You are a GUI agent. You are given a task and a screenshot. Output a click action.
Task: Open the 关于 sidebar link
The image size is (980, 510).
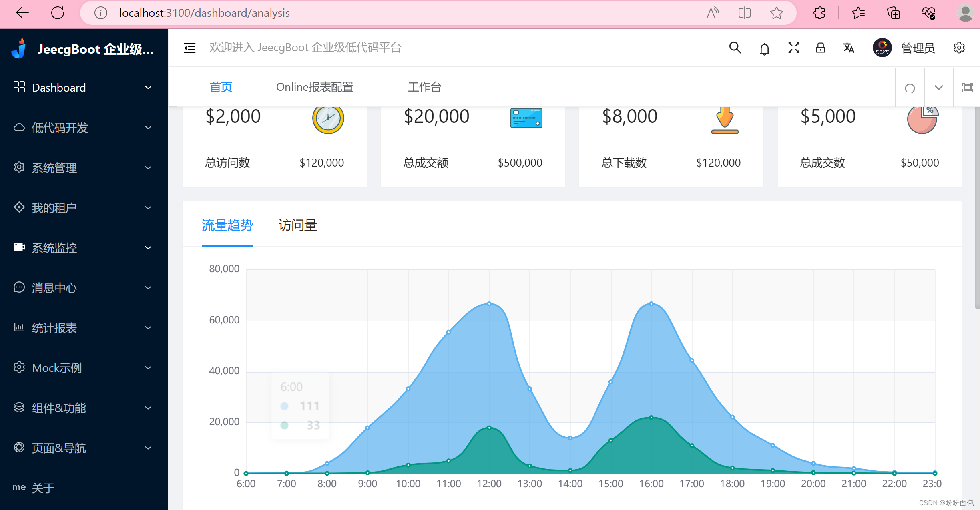43,488
